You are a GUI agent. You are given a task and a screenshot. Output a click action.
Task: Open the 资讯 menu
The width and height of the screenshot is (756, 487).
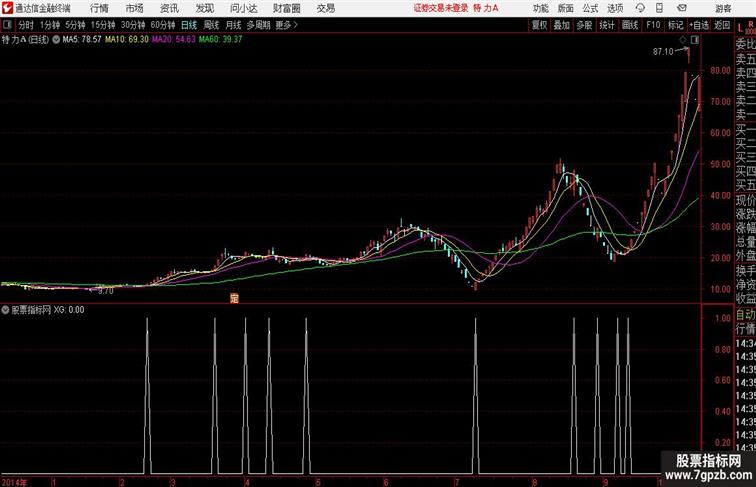point(169,8)
